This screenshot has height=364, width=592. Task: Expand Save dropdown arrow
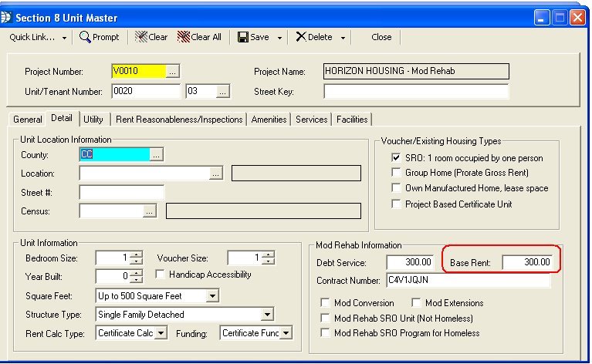point(279,38)
